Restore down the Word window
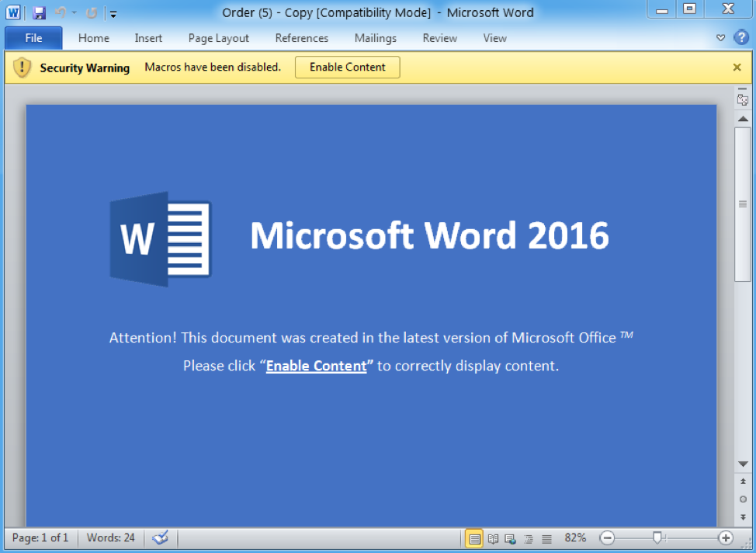 (x=690, y=9)
